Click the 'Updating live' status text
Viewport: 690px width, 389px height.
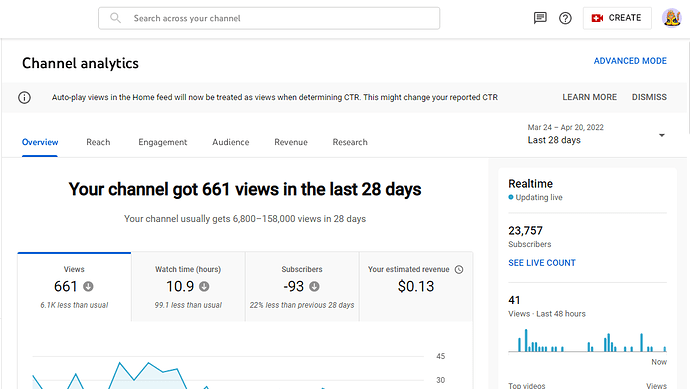(539, 197)
